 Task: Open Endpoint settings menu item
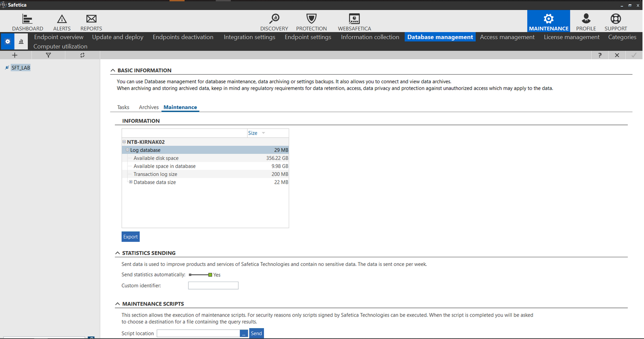tap(308, 37)
